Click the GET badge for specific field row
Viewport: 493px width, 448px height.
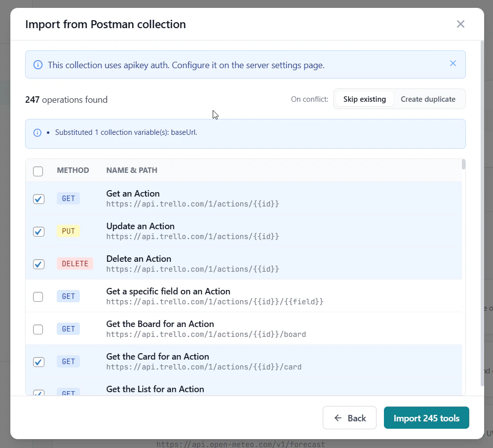(x=68, y=296)
